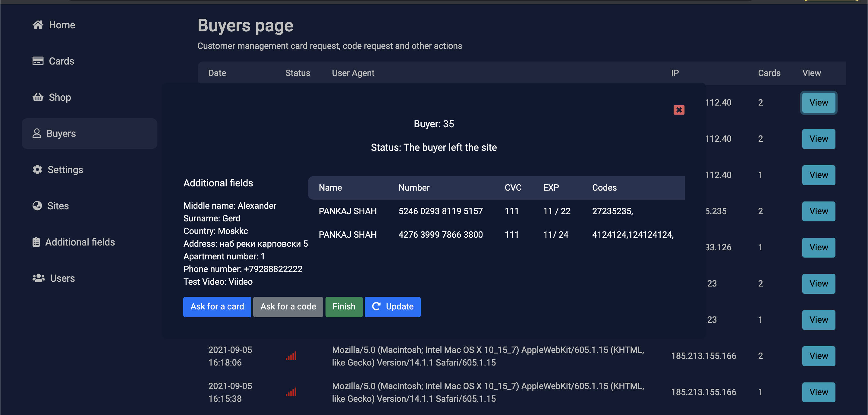Click the User Agent column header
Image resolution: width=868 pixels, height=415 pixels.
coord(353,73)
